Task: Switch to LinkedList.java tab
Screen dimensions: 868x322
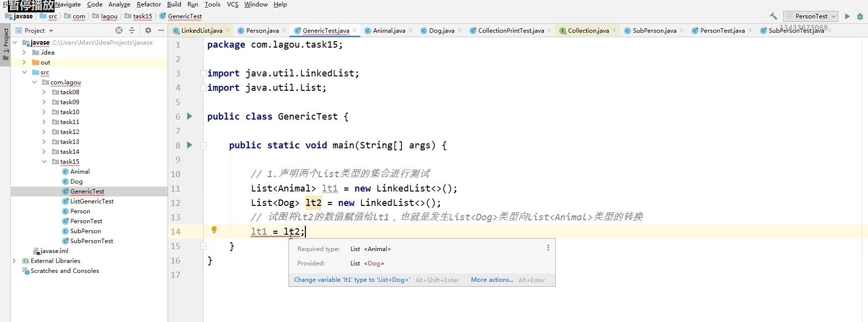Action: tap(201, 31)
